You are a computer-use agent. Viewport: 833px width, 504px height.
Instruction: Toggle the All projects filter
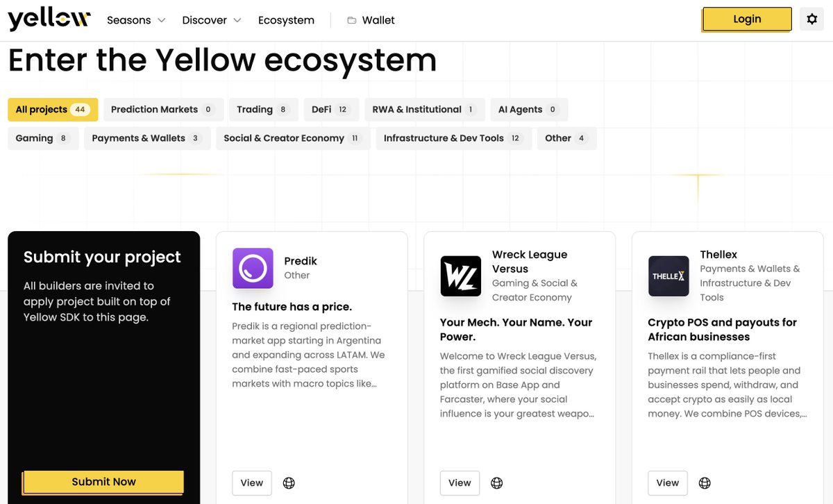pyautogui.click(x=52, y=109)
